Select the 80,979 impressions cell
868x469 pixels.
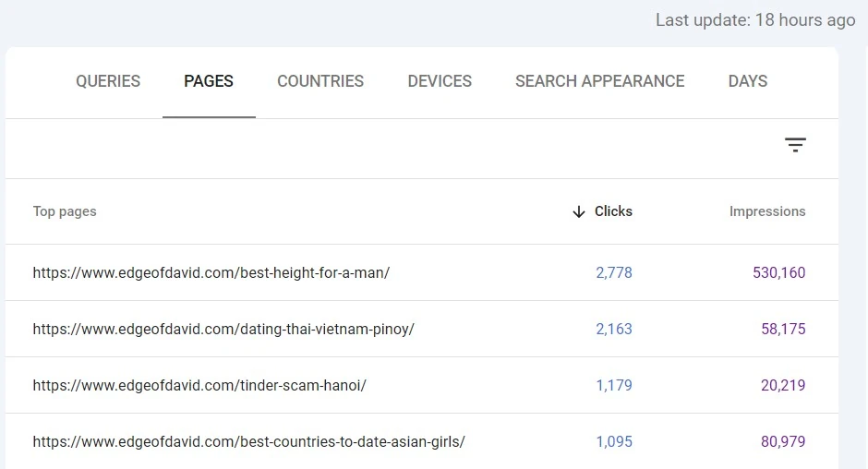point(782,442)
